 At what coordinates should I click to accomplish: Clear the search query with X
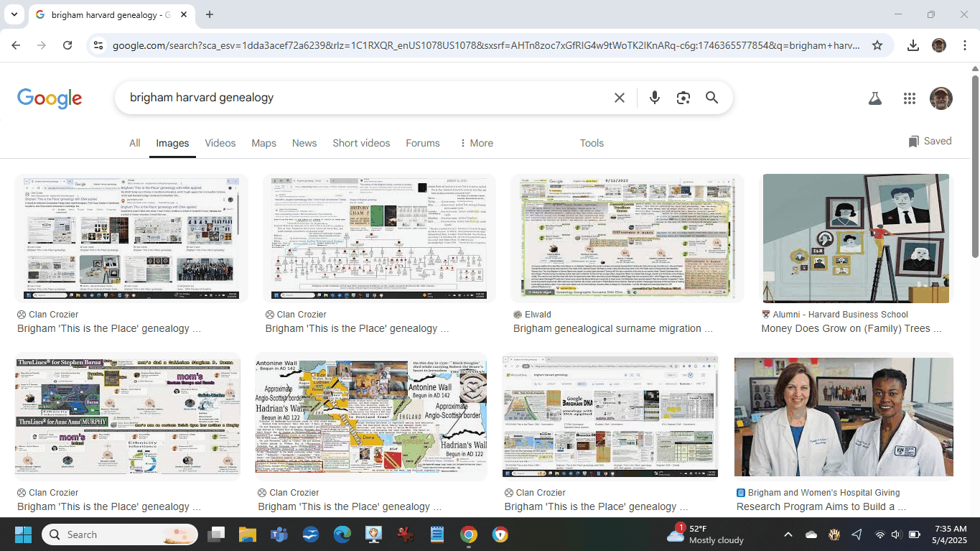(x=620, y=98)
